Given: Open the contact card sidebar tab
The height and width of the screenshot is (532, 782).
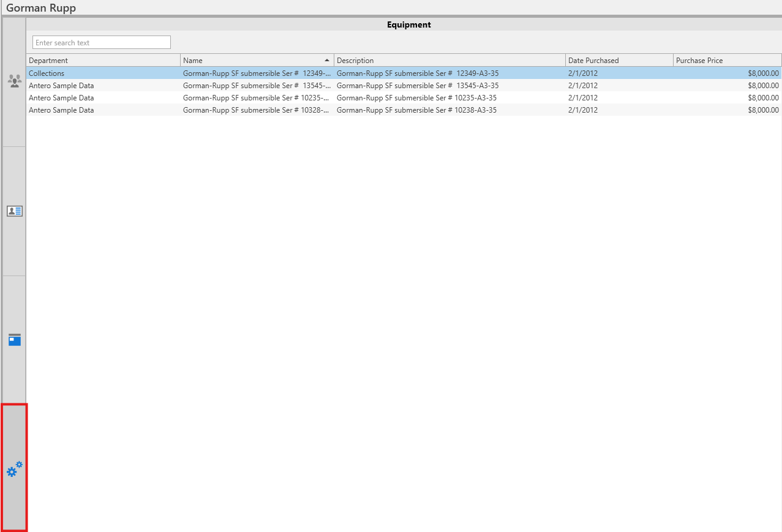Looking at the screenshot, I should [14, 211].
